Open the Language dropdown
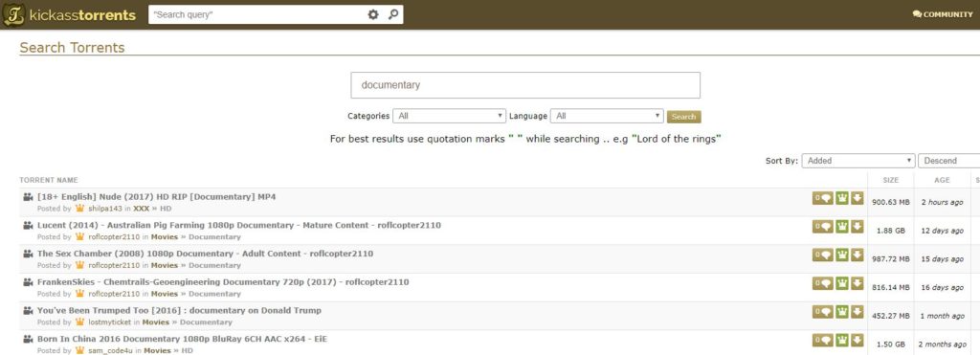The image size is (980, 355). (x=607, y=116)
